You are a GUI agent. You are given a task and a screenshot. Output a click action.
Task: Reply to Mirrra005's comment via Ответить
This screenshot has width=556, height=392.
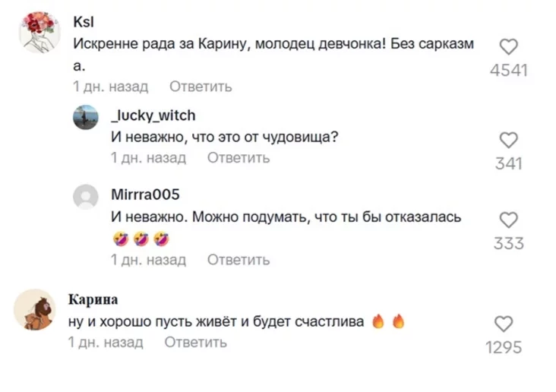[x=239, y=260]
